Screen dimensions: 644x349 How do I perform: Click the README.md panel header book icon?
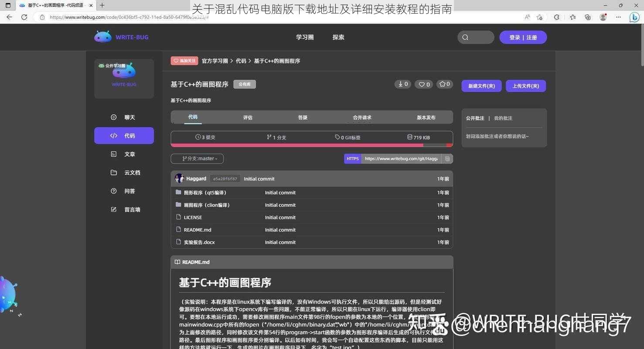[x=177, y=262]
